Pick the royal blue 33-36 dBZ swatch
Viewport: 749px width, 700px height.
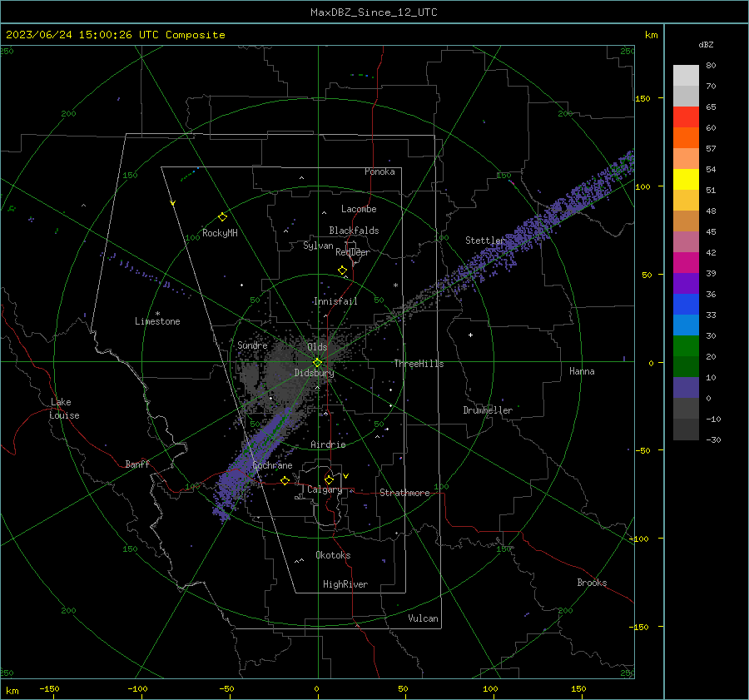[686, 305]
